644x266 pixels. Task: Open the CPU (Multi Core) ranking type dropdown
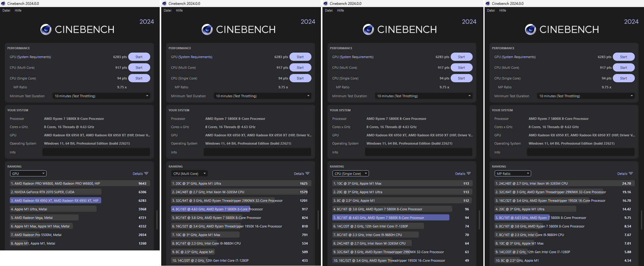(x=189, y=173)
